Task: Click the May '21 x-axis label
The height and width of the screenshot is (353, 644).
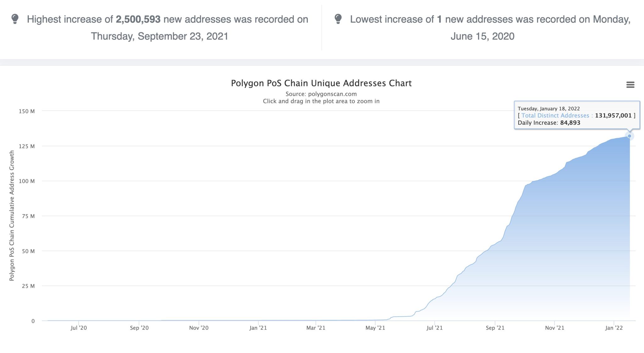Action: (375, 328)
